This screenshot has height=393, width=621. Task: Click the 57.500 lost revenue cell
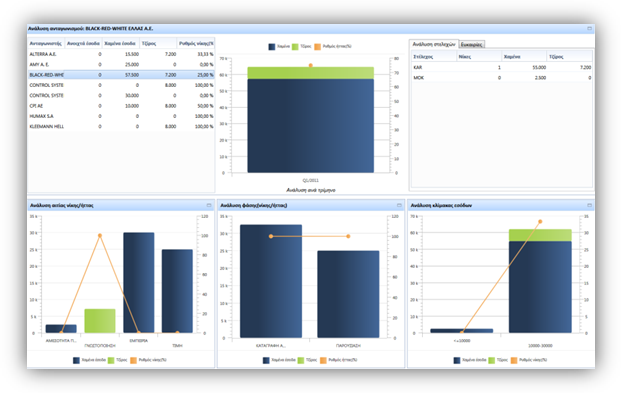pos(132,74)
